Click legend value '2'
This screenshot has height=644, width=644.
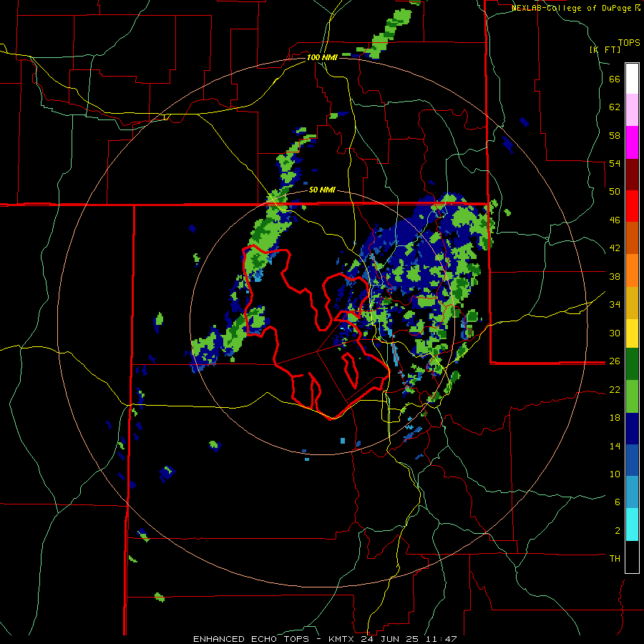point(617,531)
